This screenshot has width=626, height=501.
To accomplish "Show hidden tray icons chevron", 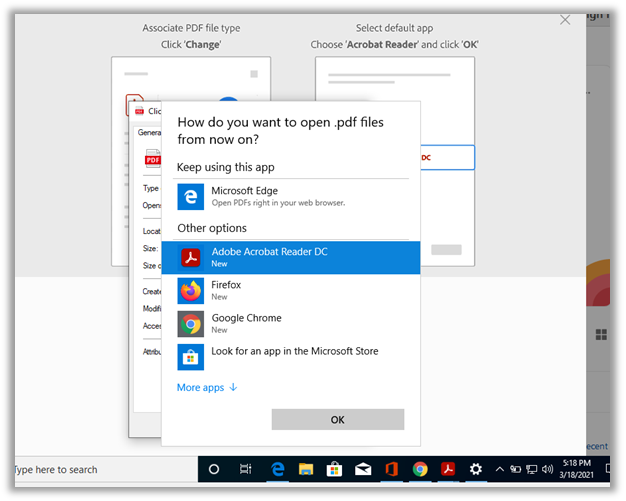I will (499, 469).
